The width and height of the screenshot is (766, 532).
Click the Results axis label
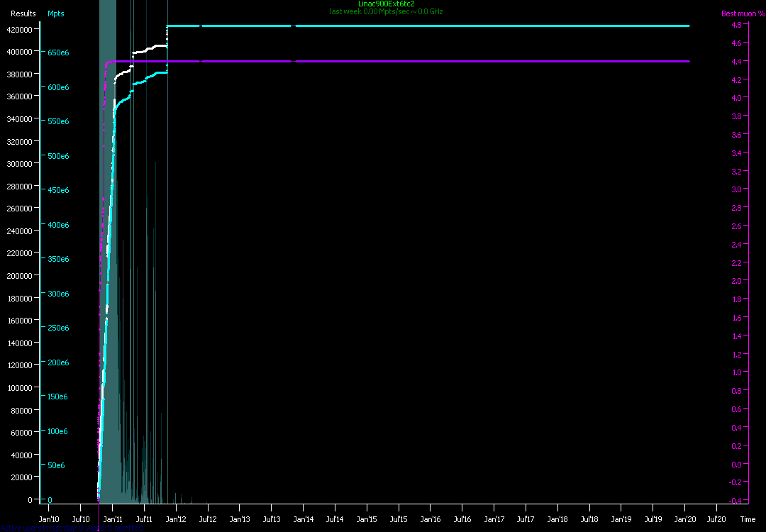[x=23, y=13]
